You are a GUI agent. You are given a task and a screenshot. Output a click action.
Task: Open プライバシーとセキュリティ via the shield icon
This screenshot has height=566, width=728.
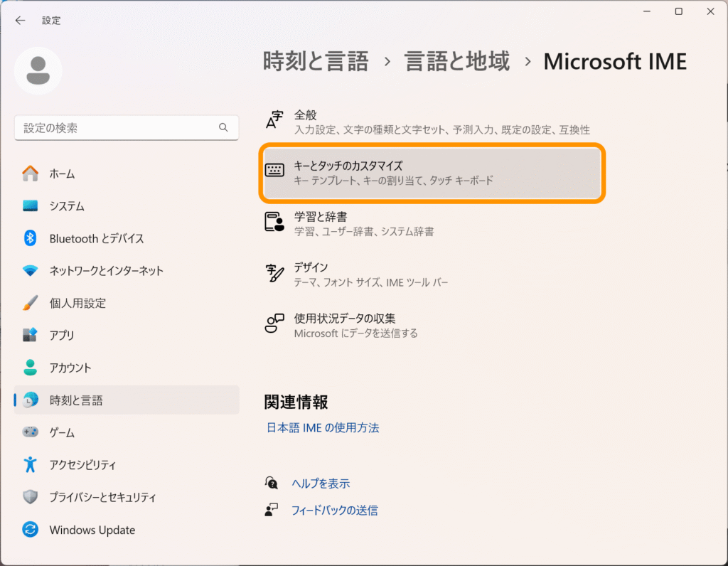(x=30, y=497)
